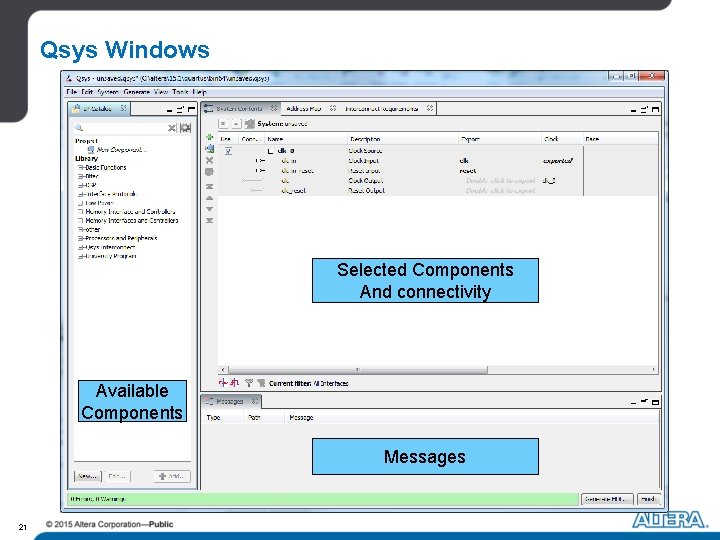Click the move down triangle icon
Image resolution: width=720 pixels, height=540 pixels.
209,209
